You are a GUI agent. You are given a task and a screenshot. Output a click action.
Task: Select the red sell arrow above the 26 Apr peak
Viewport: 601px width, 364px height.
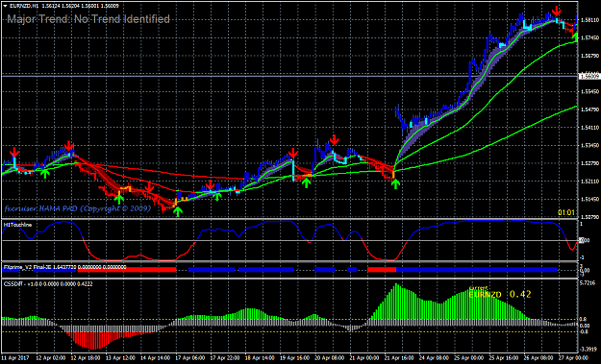[x=556, y=12]
